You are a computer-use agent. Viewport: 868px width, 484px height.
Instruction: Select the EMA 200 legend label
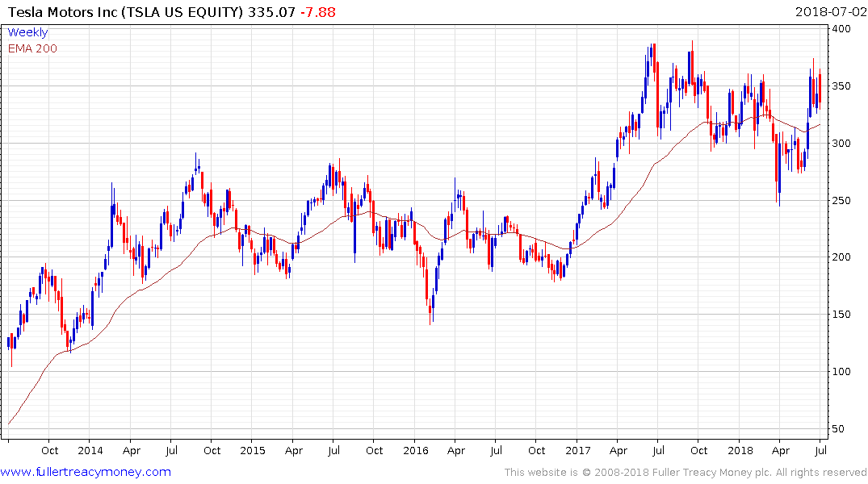click(32, 48)
